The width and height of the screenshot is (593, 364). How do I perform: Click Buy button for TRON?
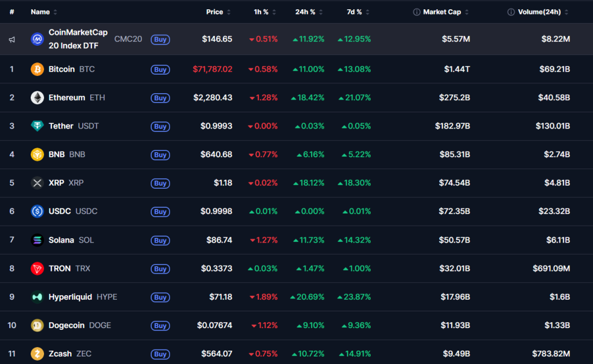click(x=160, y=269)
